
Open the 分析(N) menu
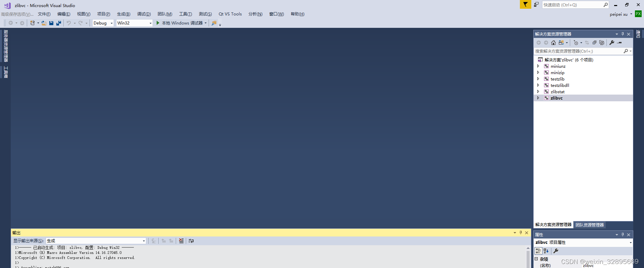(x=255, y=14)
